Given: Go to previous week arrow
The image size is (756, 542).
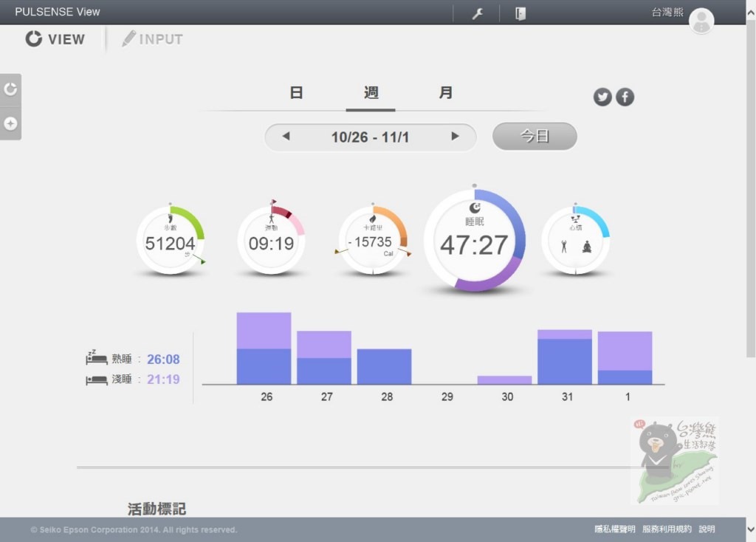Looking at the screenshot, I should point(286,137).
